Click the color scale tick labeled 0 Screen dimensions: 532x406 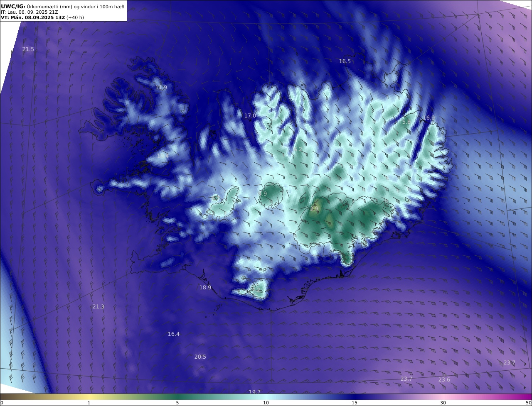(2, 403)
